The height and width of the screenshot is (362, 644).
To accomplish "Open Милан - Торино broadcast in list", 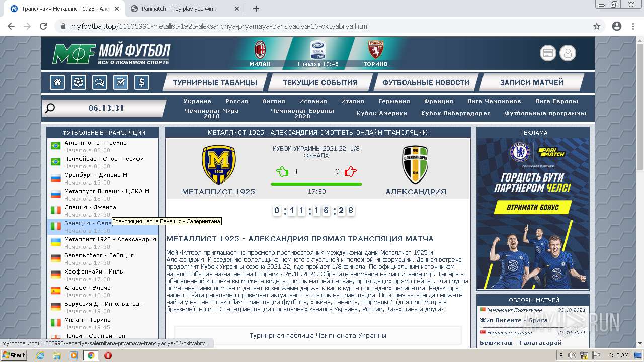I will [103, 323].
